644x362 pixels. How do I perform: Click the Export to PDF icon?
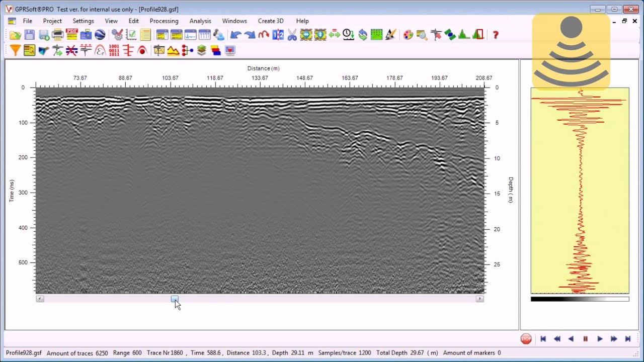72,35
